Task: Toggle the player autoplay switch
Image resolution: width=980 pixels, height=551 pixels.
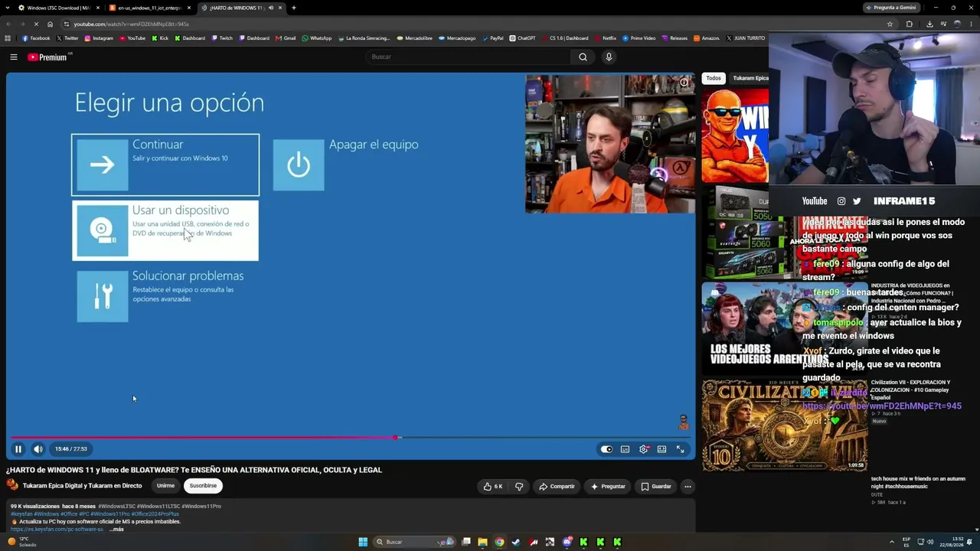Action: point(606,449)
